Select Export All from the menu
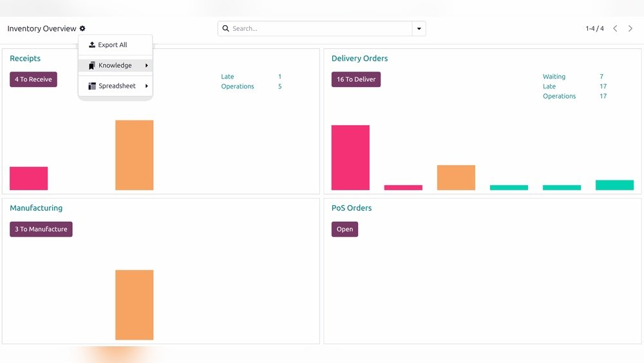 tap(113, 45)
